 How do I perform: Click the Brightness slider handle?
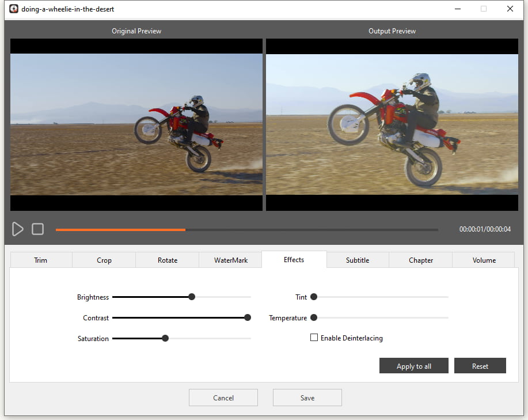point(192,297)
